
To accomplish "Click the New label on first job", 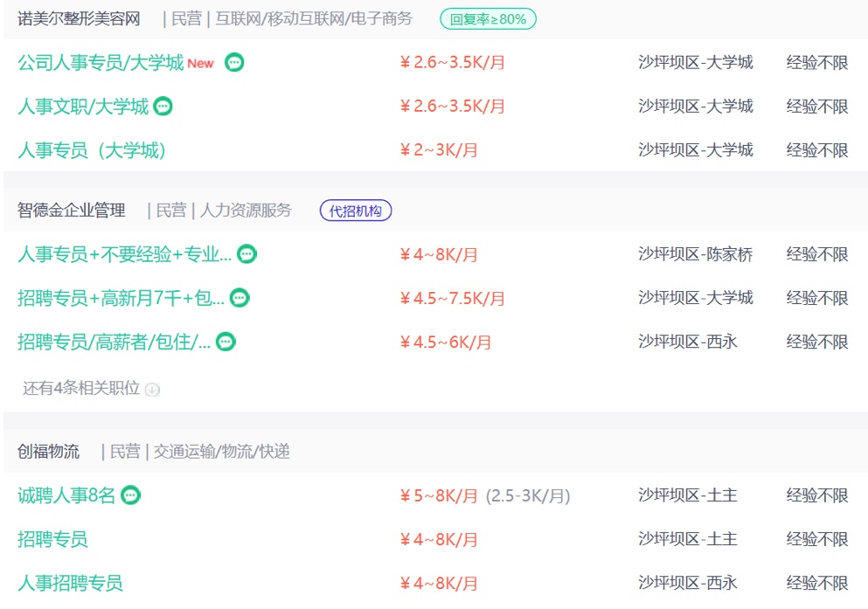I will click(200, 64).
